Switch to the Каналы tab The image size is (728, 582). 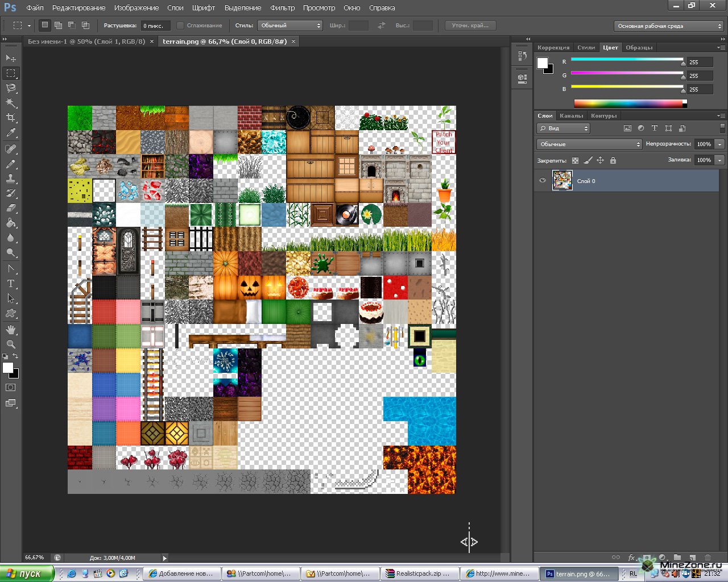[x=571, y=116]
